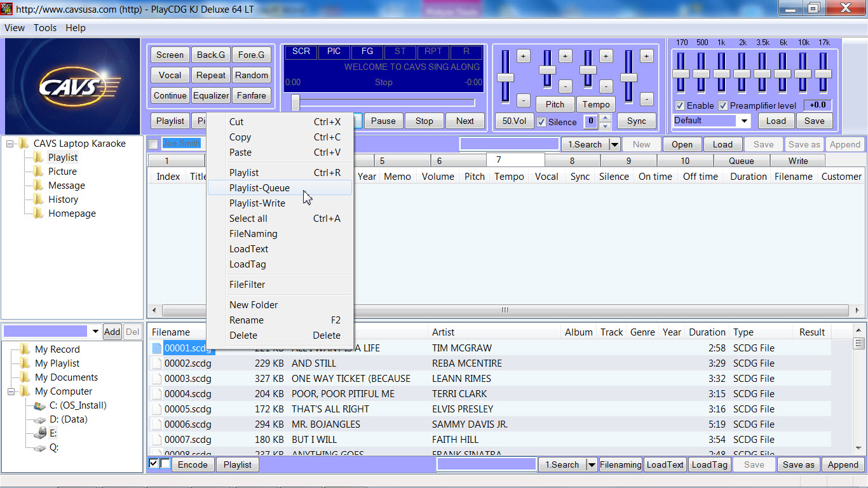The height and width of the screenshot is (488, 868).
Task: Click the Q: drive icon
Action: pyautogui.click(x=40, y=447)
